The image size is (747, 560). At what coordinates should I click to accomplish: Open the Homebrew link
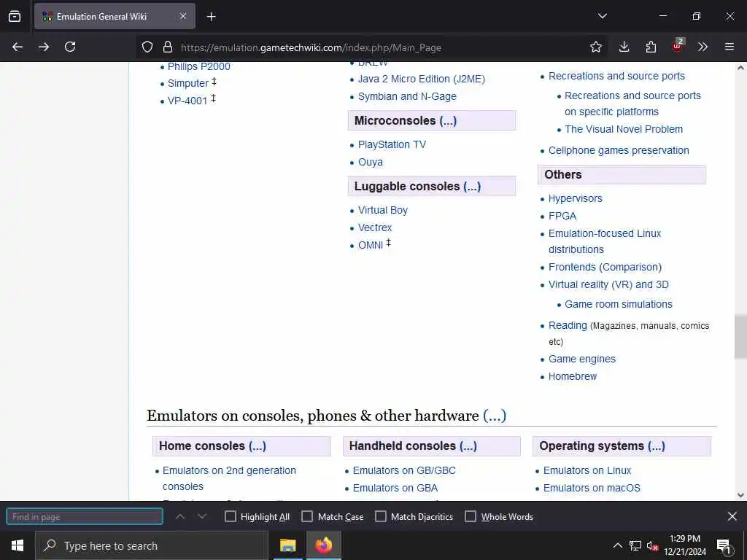click(573, 377)
